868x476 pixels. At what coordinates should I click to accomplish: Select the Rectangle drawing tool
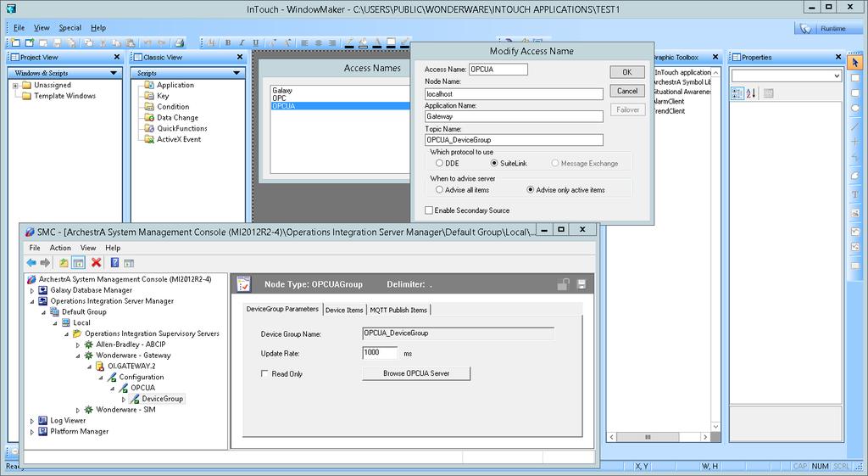pos(855,78)
